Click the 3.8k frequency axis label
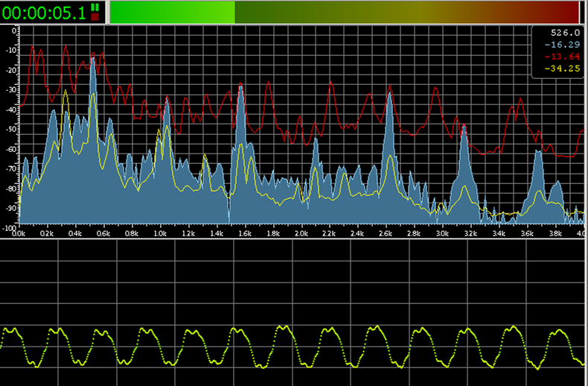 click(x=555, y=233)
